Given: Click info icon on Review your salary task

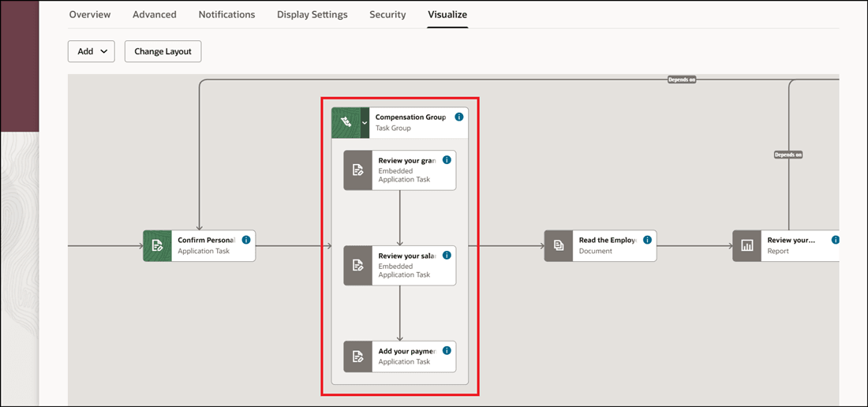Looking at the screenshot, I should [447, 256].
